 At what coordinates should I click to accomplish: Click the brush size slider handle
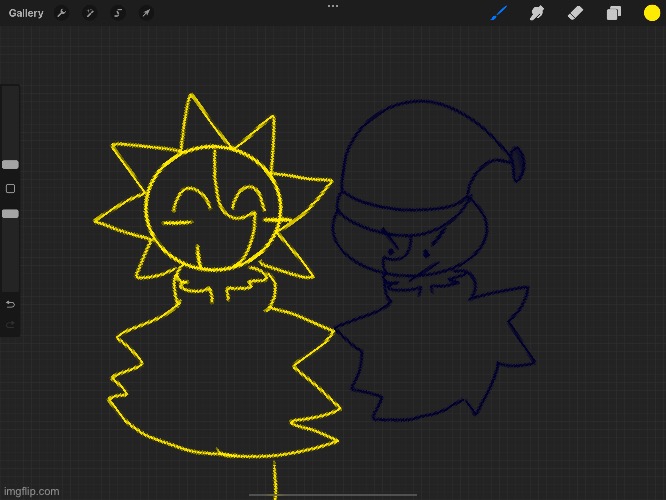tap(10, 164)
